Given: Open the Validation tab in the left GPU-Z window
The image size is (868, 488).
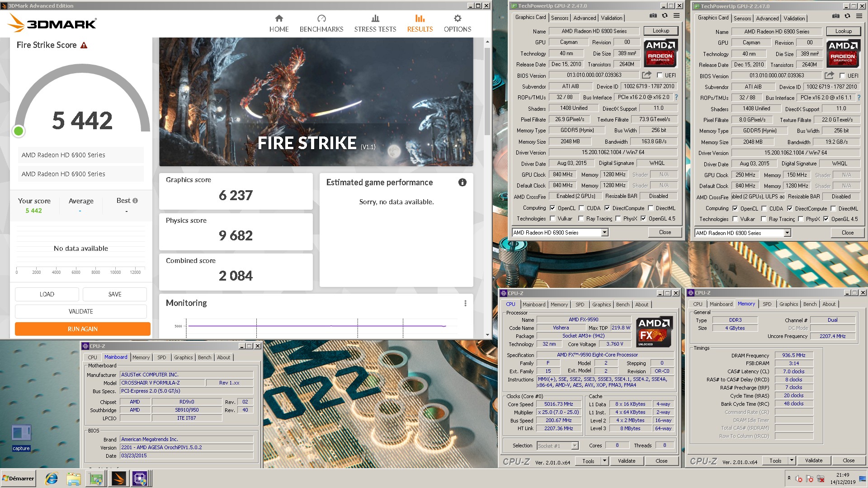Looking at the screenshot, I should 611,18.
